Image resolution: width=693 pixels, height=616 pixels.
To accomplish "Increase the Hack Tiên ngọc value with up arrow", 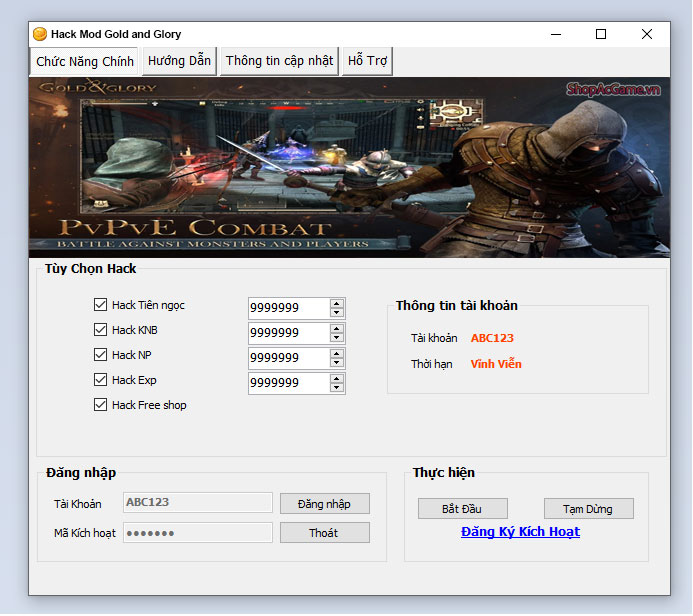I will [x=336, y=304].
